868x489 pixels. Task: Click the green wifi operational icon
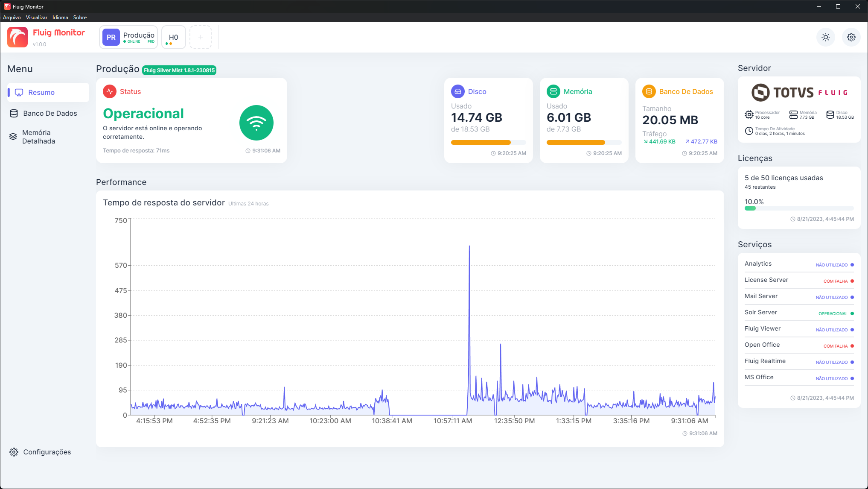256,123
